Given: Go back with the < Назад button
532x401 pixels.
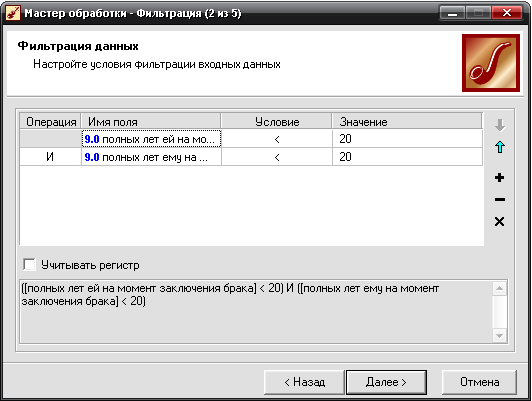Looking at the screenshot, I should pyautogui.click(x=304, y=382).
